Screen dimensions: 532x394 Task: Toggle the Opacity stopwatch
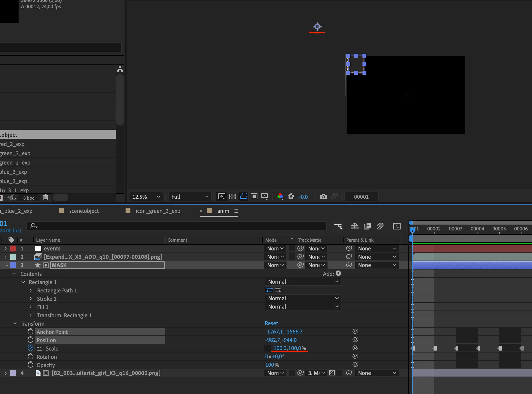pos(30,365)
